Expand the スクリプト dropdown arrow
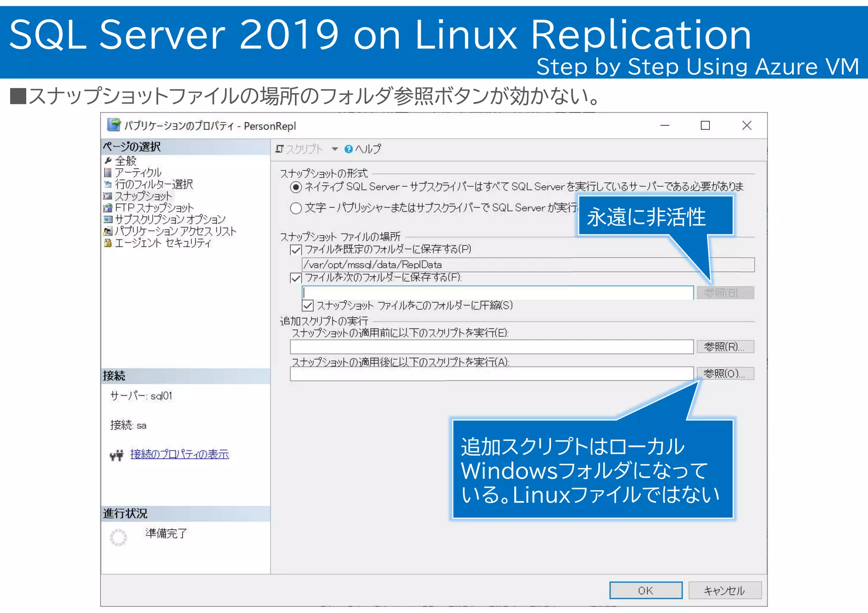The image size is (868, 613). pyautogui.click(x=335, y=149)
